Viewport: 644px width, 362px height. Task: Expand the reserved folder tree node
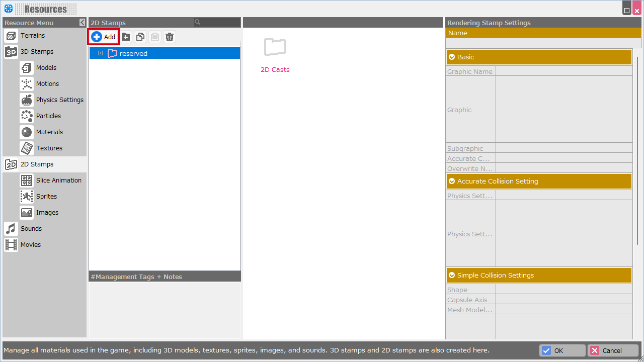pyautogui.click(x=101, y=53)
